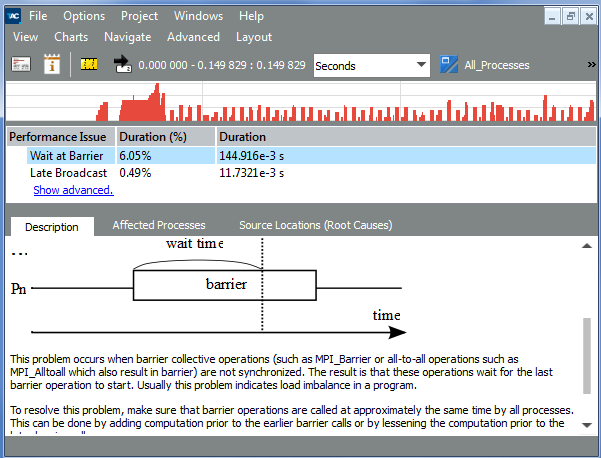601x458 pixels.
Task: Switch to the Affected Processes tab
Action: pyautogui.click(x=159, y=226)
